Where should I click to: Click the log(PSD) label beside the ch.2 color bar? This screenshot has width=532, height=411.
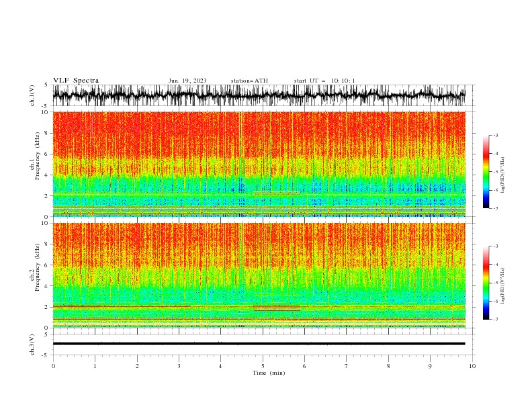point(502,286)
